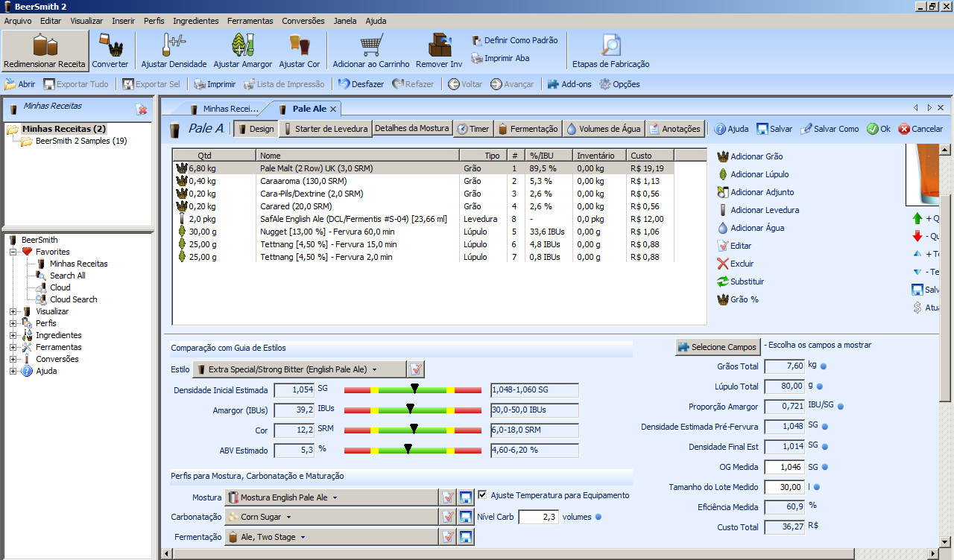
Task: Click the Grão % icon
Action: pos(723,299)
